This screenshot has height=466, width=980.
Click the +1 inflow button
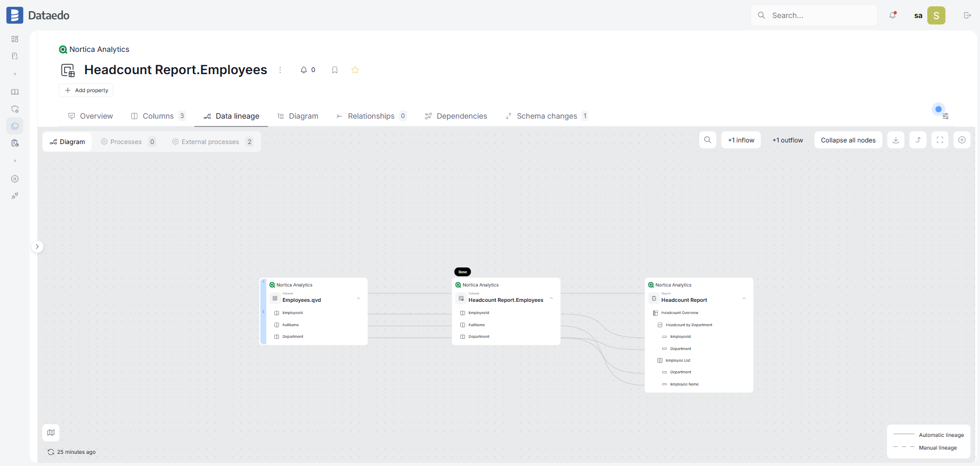point(741,140)
